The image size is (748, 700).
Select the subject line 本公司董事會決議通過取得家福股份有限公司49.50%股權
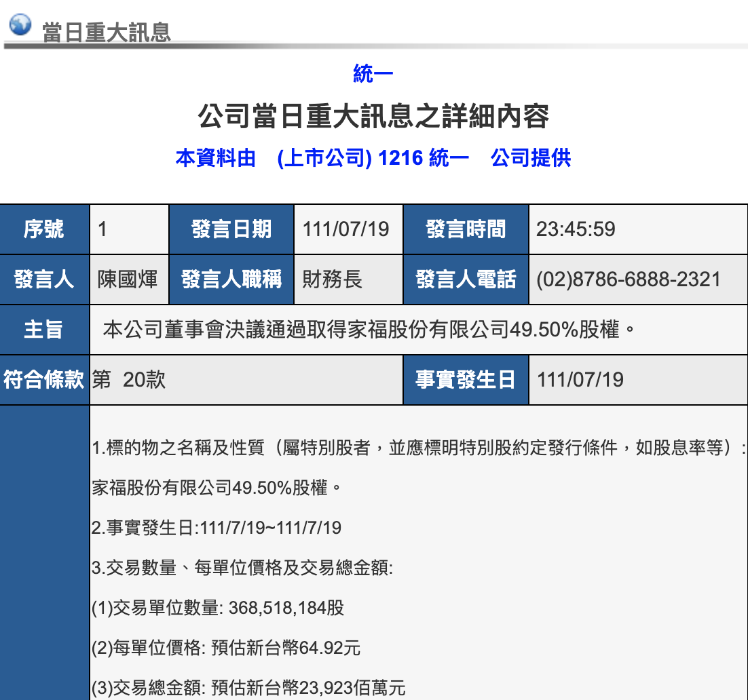coord(369,330)
